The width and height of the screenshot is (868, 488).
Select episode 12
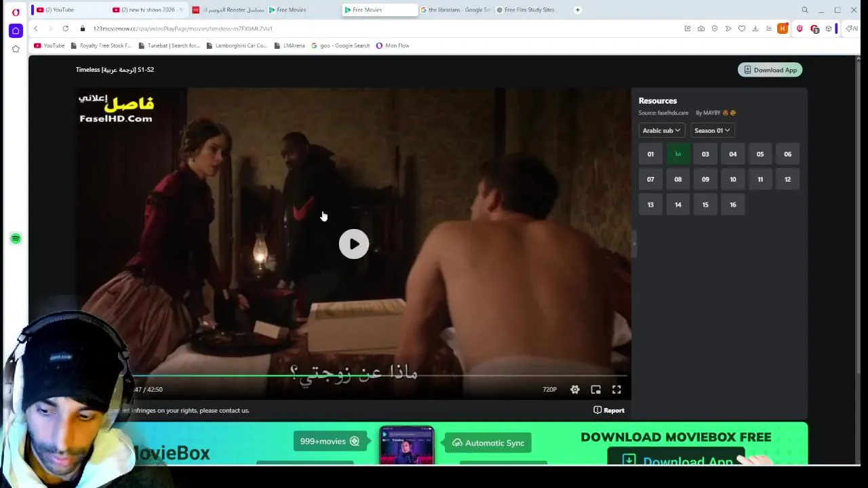788,180
